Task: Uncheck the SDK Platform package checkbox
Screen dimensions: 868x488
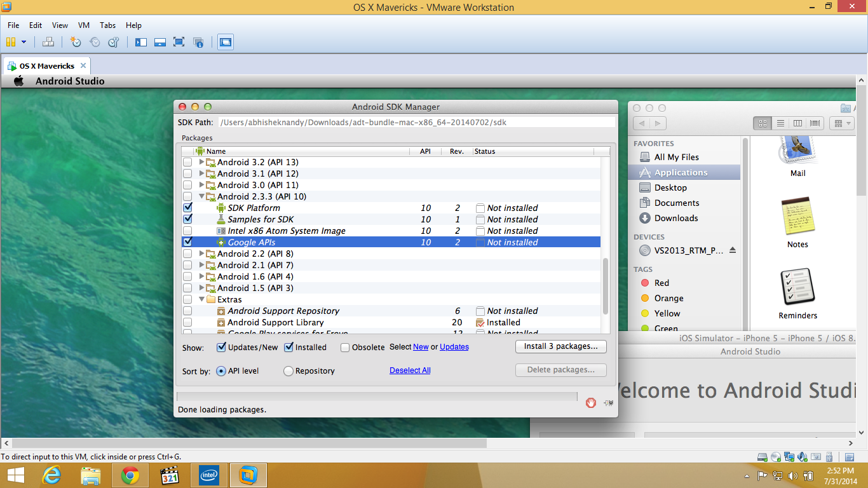Action: [x=187, y=208]
